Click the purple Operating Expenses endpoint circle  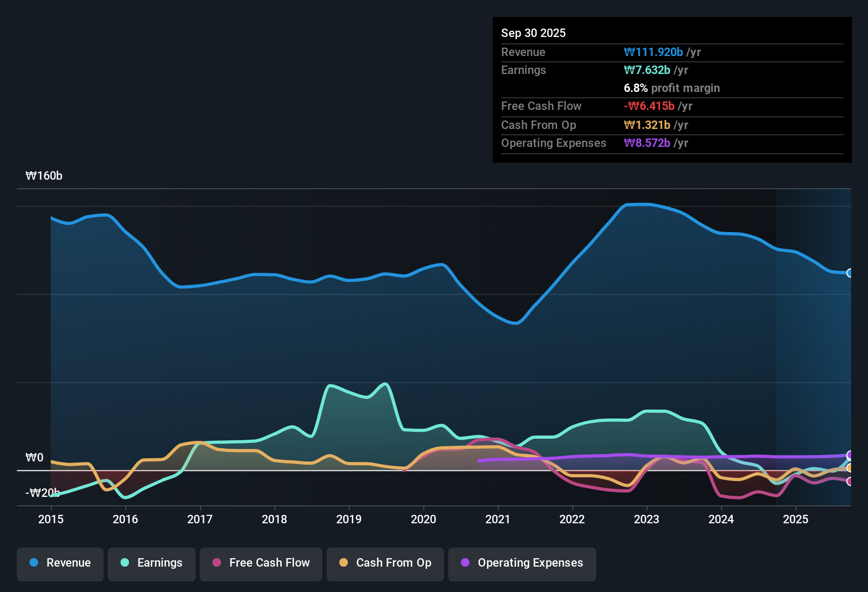[x=849, y=455]
